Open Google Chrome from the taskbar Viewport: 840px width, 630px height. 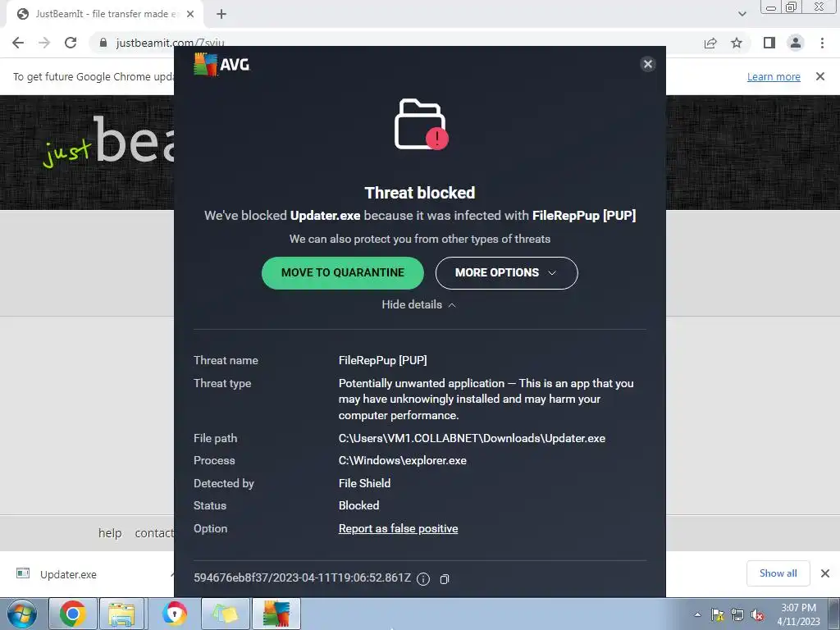point(73,614)
